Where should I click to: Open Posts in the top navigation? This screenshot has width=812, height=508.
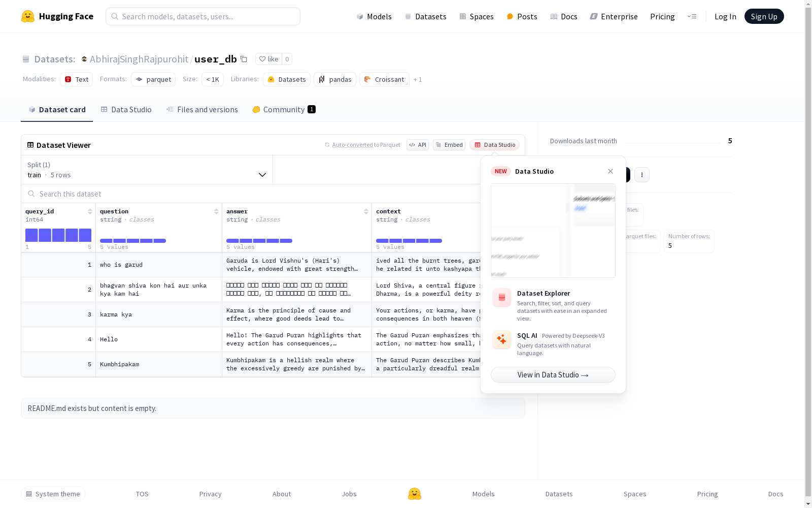[x=522, y=16]
